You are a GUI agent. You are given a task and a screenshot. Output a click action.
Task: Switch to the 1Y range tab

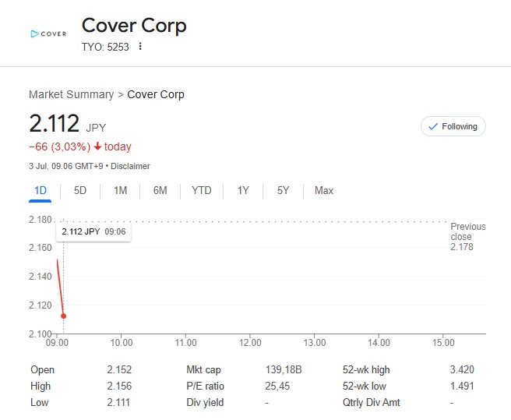click(243, 190)
